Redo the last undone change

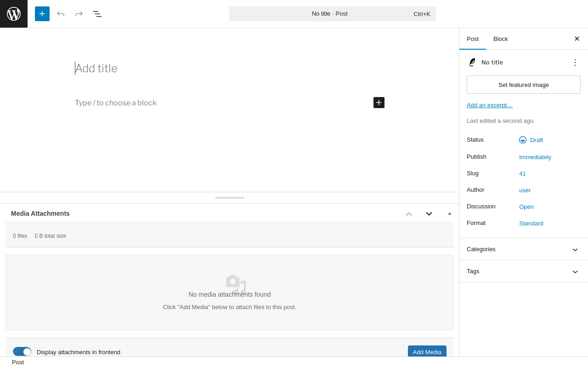[x=79, y=14]
